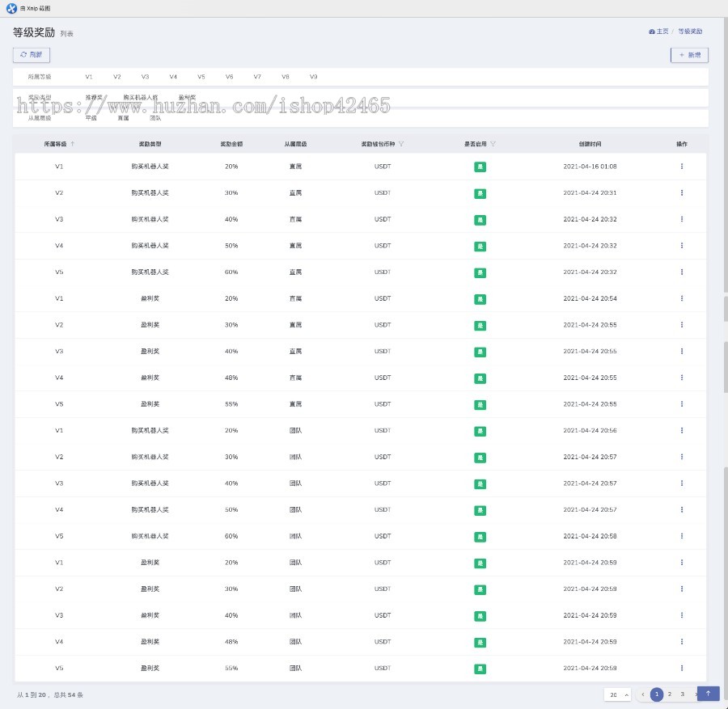728x709 pixels.
Task: Click the 奖励金额 column header
Action: (x=231, y=144)
